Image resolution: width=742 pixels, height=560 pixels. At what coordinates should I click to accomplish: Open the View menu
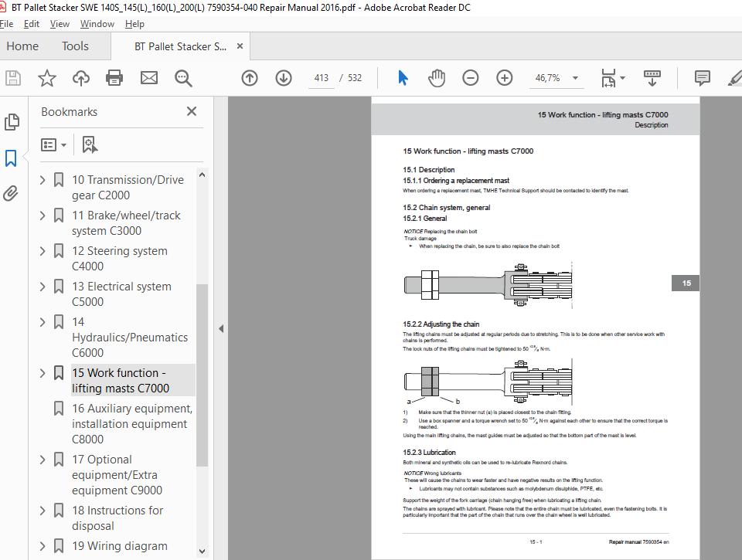point(60,24)
